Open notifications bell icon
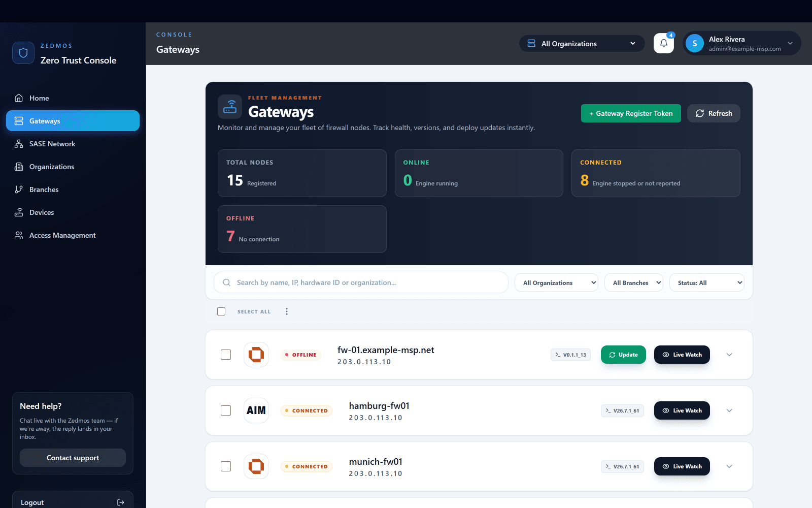Image resolution: width=812 pixels, height=508 pixels. coord(664,43)
